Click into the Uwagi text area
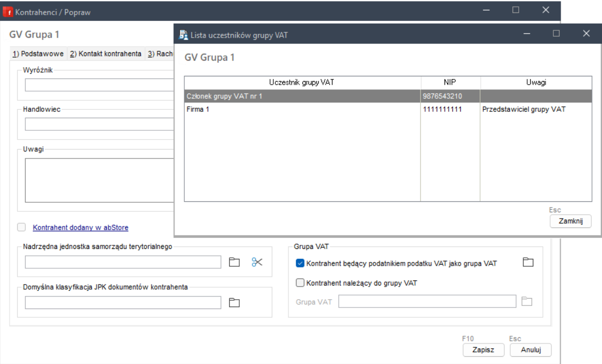The image size is (602, 364). (x=99, y=180)
